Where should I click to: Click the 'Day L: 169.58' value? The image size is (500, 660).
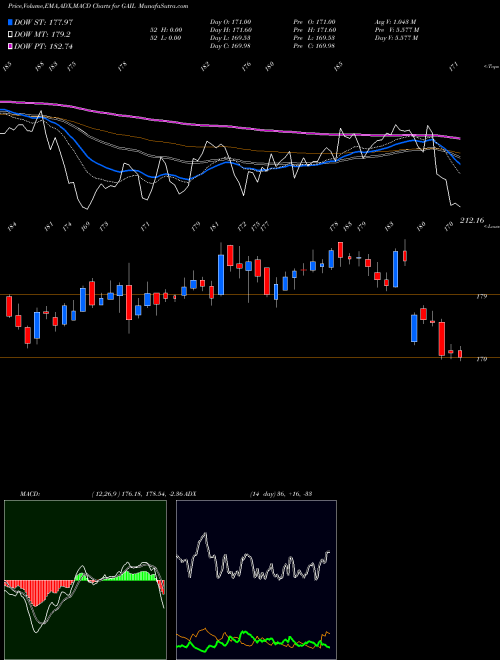pos(230,38)
